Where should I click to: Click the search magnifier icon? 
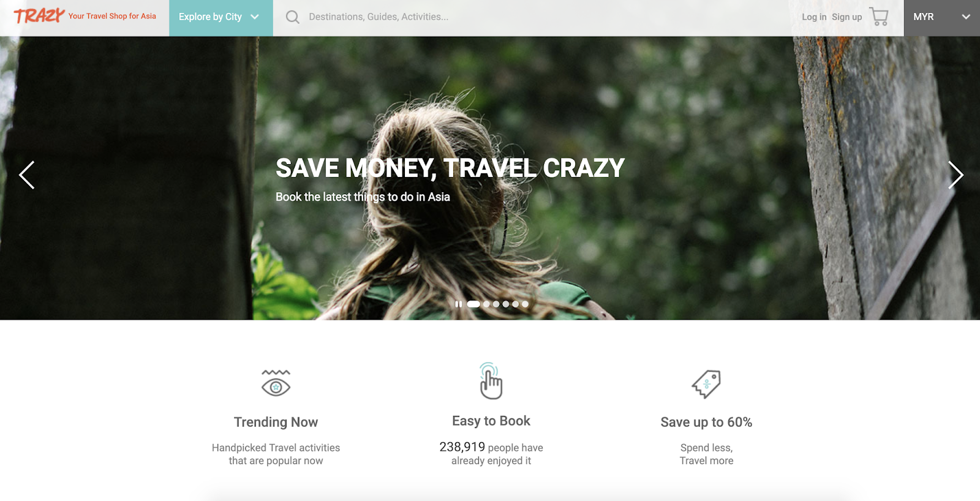pos(293,17)
